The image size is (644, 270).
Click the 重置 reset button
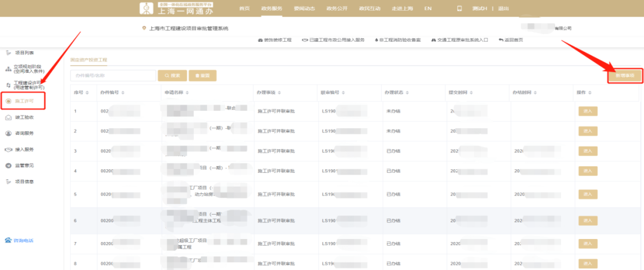[x=203, y=76]
